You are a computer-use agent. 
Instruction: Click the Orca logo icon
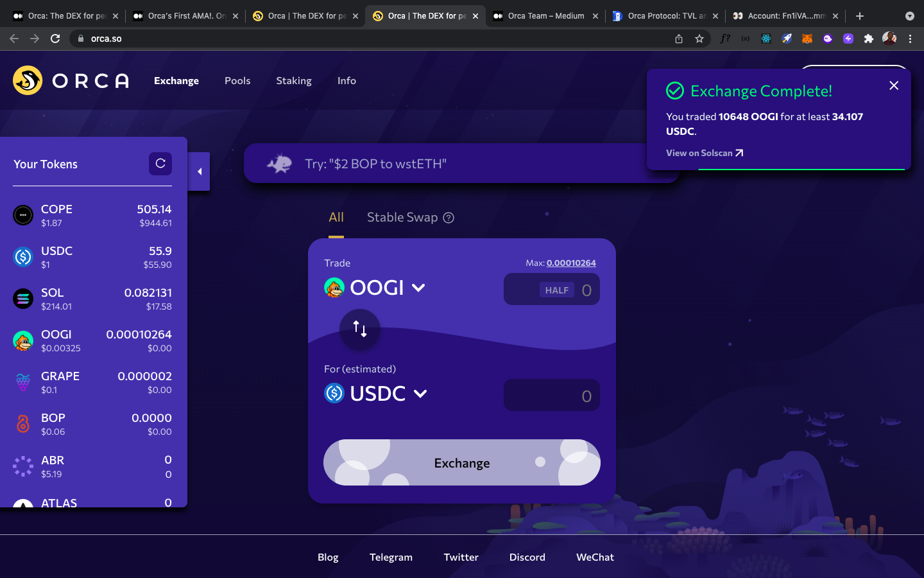pyautogui.click(x=28, y=80)
